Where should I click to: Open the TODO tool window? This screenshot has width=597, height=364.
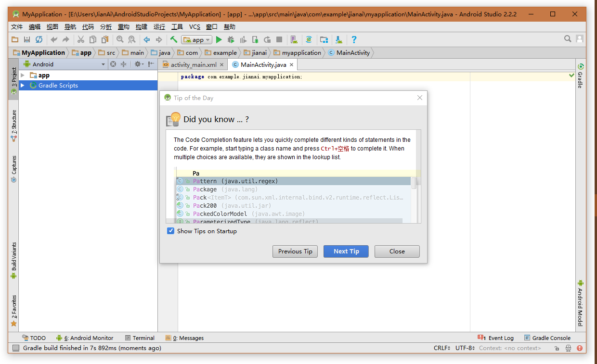[x=34, y=338]
